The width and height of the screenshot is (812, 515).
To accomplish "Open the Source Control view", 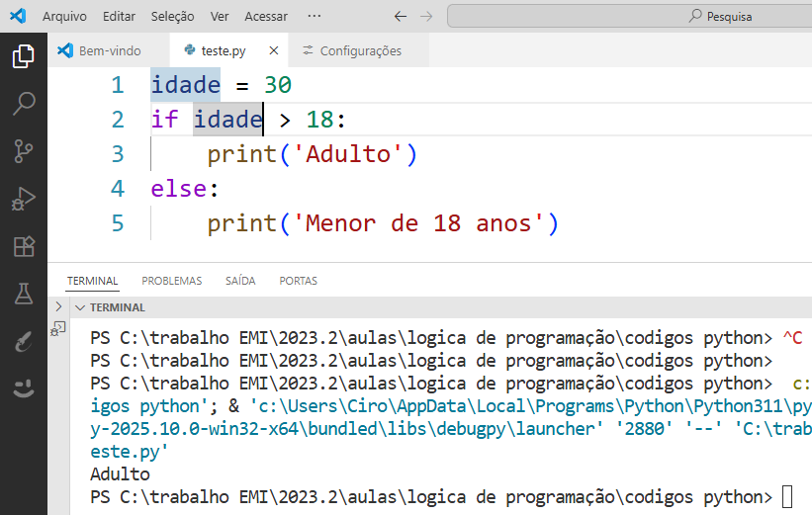I will 23,150.
